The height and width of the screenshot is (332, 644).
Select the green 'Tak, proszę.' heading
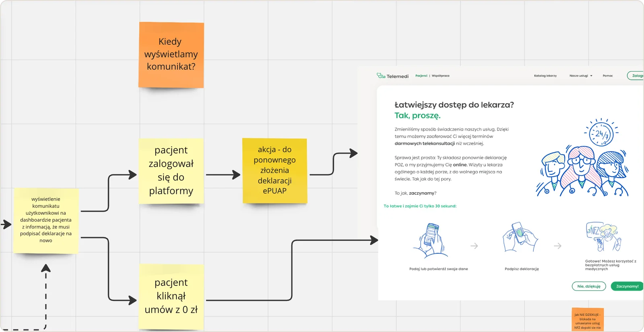click(x=417, y=116)
